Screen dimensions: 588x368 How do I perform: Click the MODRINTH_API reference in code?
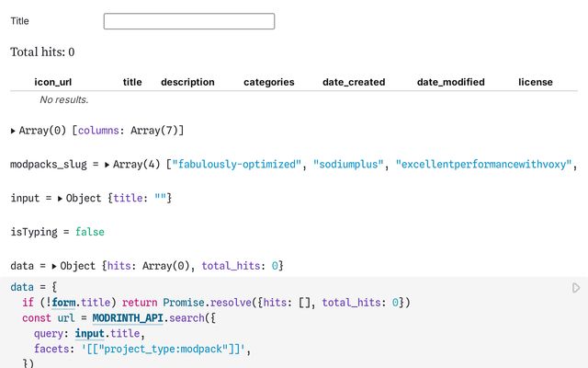(130, 317)
